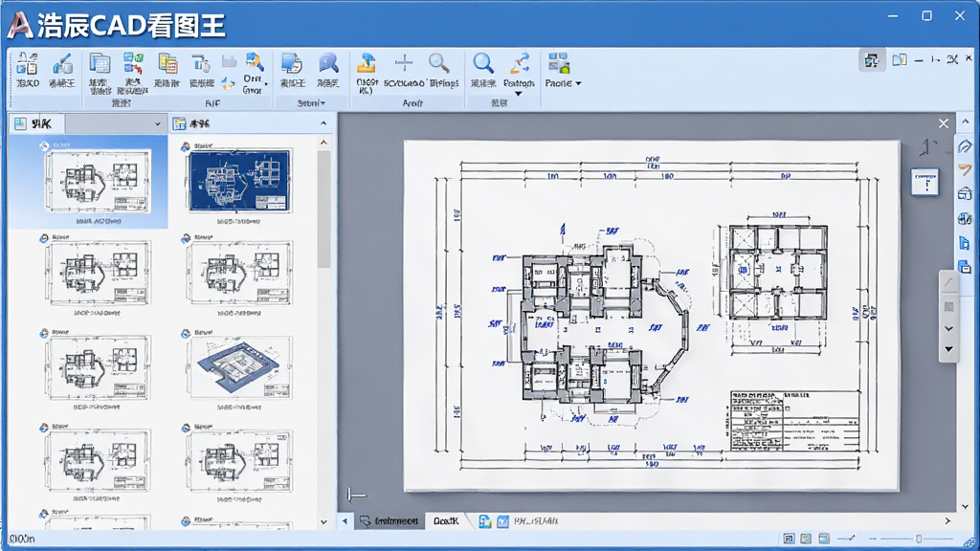Click the small blue-orange swap arrows icon
The image size is (980, 551).
(229, 83)
